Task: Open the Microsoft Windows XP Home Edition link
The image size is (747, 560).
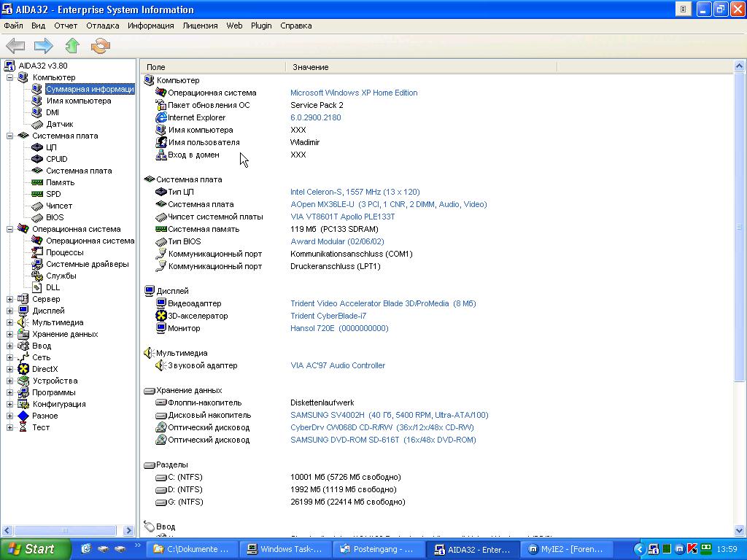Action: [x=354, y=93]
